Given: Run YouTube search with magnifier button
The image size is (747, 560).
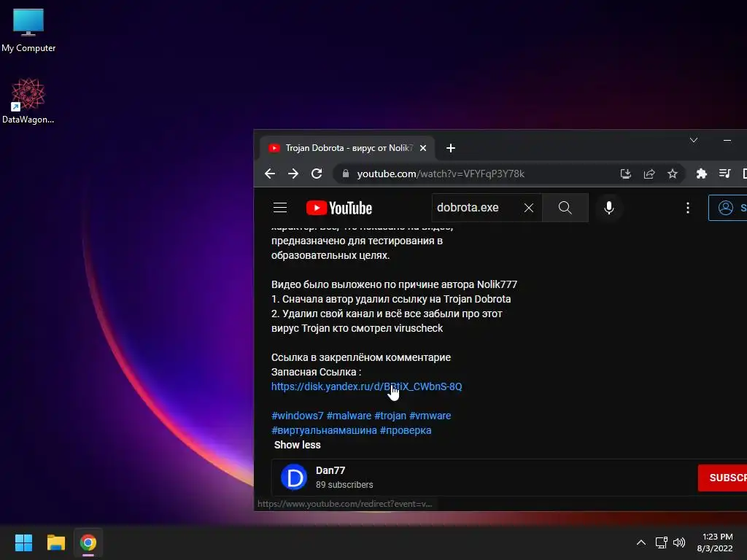Looking at the screenshot, I should coord(565,208).
